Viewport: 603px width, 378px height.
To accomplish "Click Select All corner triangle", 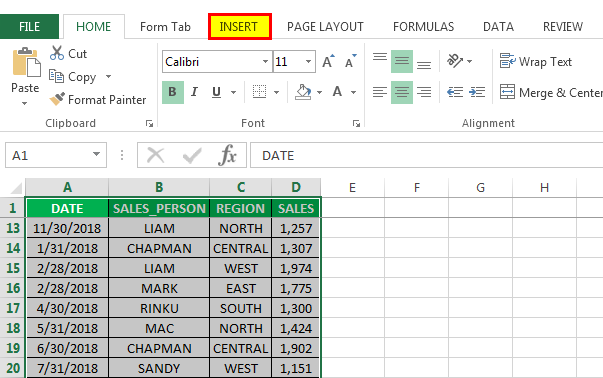I will pyautogui.click(x=16, y=188).
